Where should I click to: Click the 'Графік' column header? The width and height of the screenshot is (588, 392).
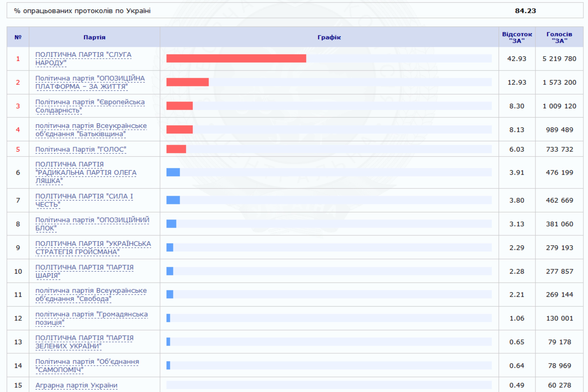click(329, 37)
